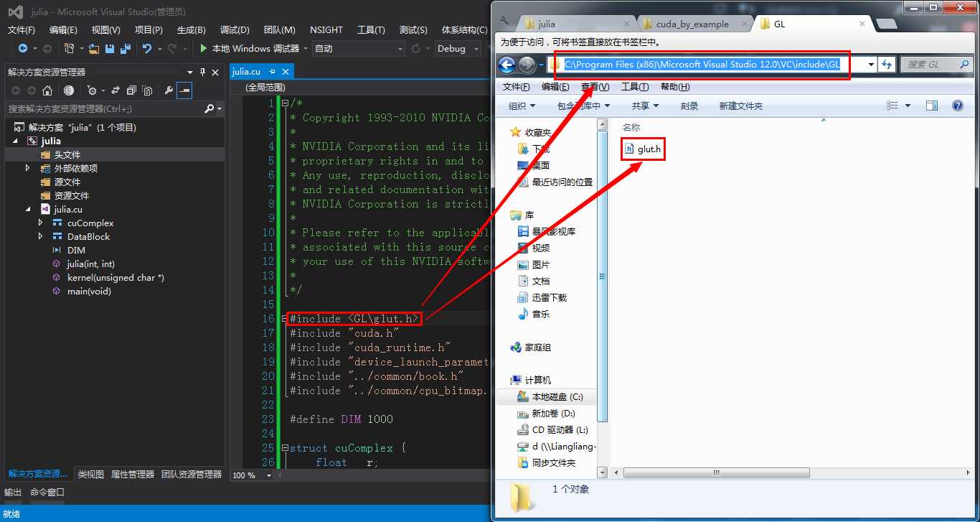Switch to the 类视图 tab at panel bottom
This screenshot has width=980, height=522.
pyautogui.click(x=90, y=475)
